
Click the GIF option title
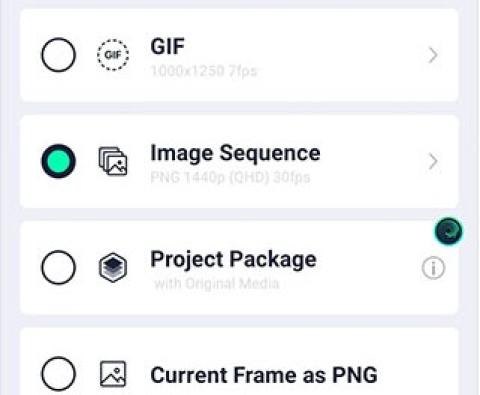(x=167, y=46)
